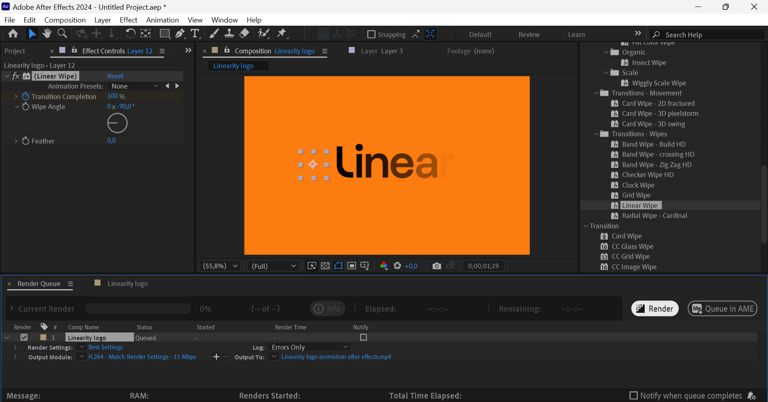Select the Pen tool
Screen dimensions: 768x402
click(180, 34)
